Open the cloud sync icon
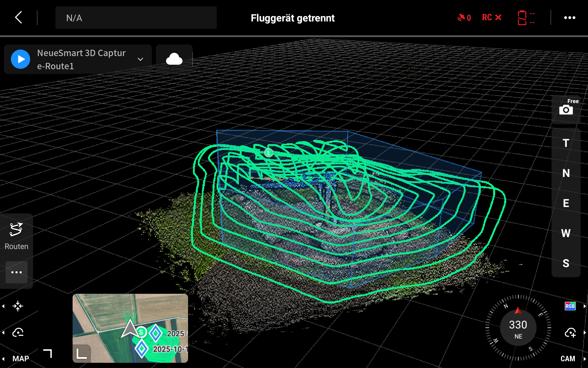 pyautogui.click(x=174, y=59)
